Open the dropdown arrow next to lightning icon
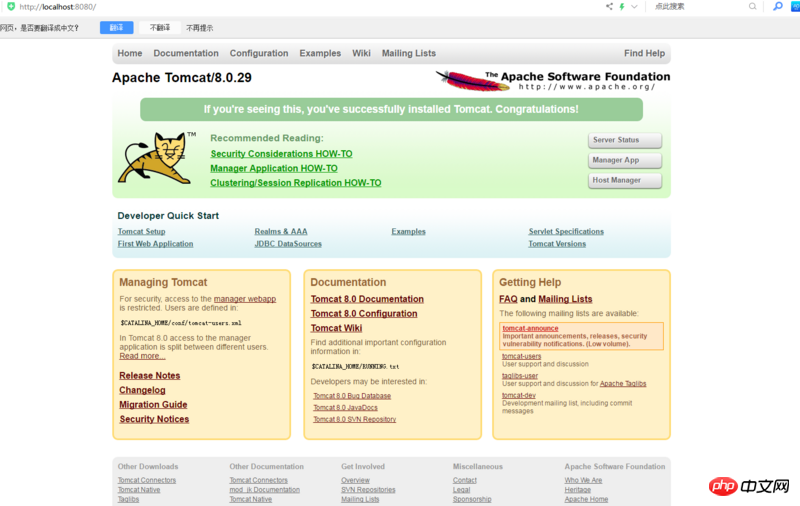The image size is (800, 506). pos(634,7)
